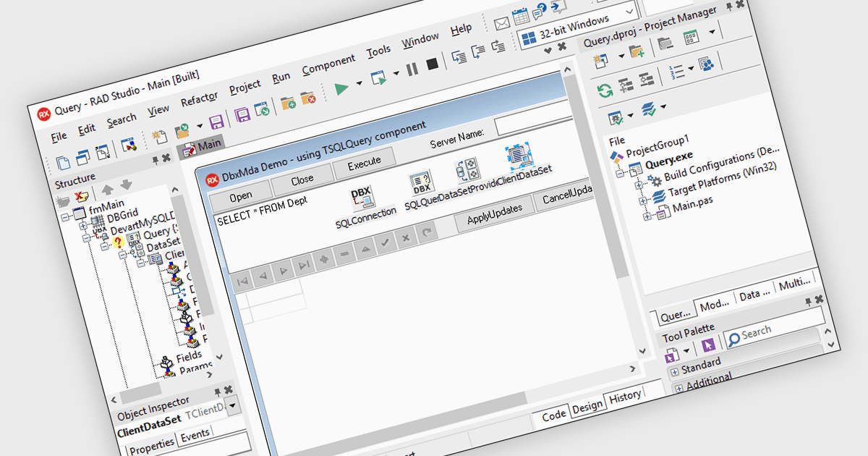Open the File menu
Screen dimensions: 868x456
pyautogui.click(x=59, y=136)
